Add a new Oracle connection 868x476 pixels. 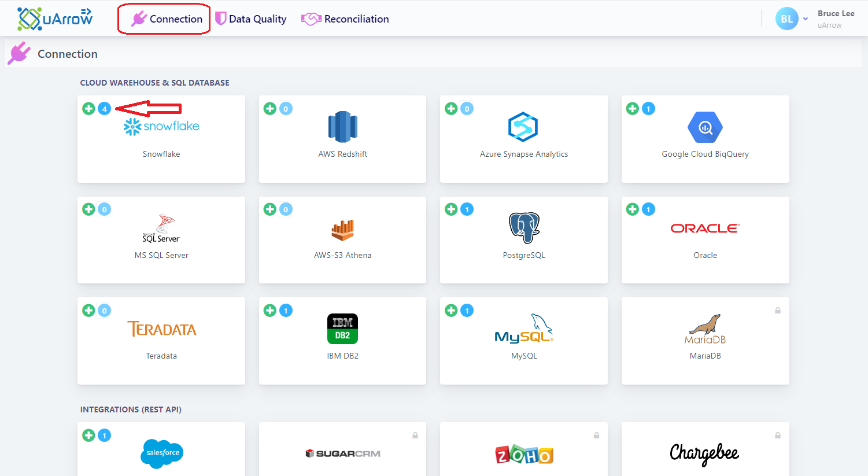(633, 209)
